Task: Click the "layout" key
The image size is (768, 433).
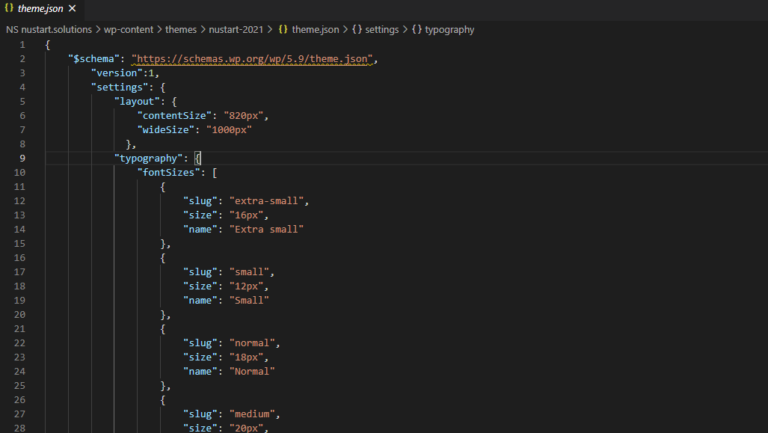Action: [137, 101]
